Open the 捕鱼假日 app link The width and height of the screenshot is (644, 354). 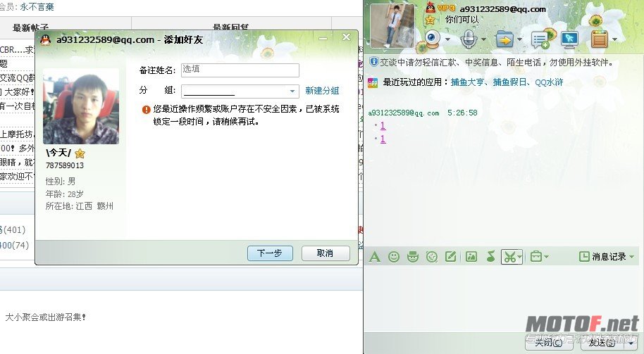pos(509,82)
